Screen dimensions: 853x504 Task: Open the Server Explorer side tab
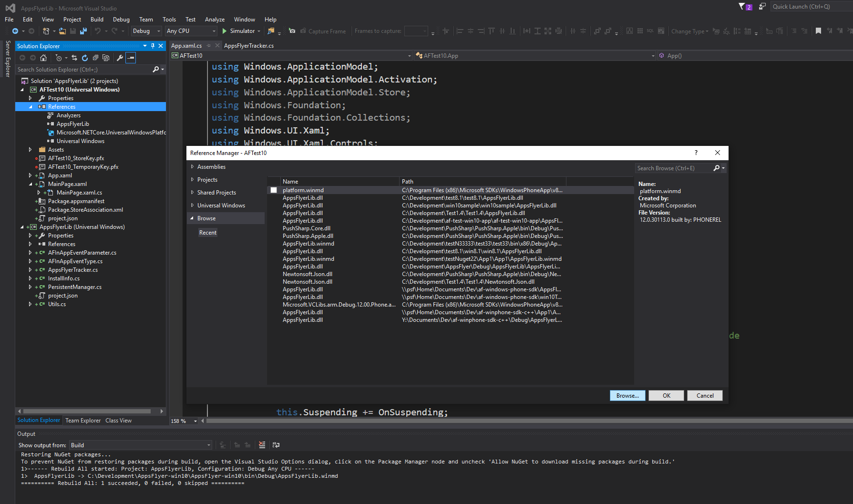click(8, 59)
